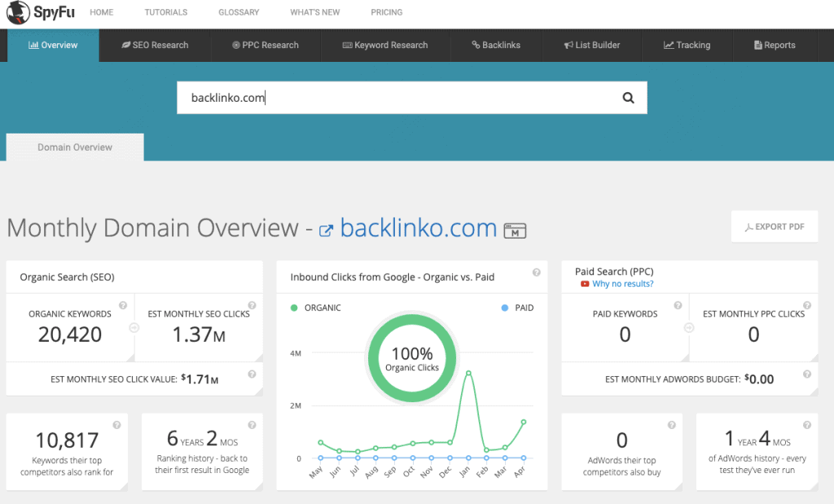Click help icon for Paid Keywords
Image resolution: width=834 pixels, height=504 pixels.
678,305
